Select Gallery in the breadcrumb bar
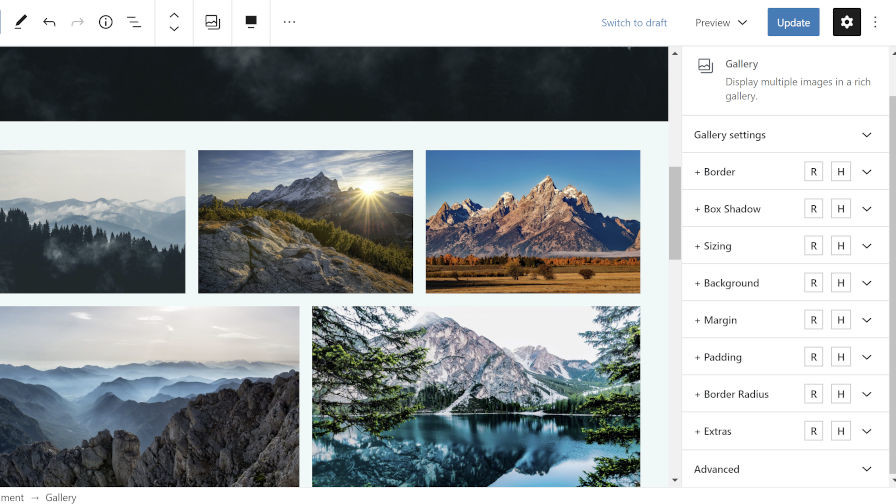This screenshot has width=896, height=504. (60, 497)
